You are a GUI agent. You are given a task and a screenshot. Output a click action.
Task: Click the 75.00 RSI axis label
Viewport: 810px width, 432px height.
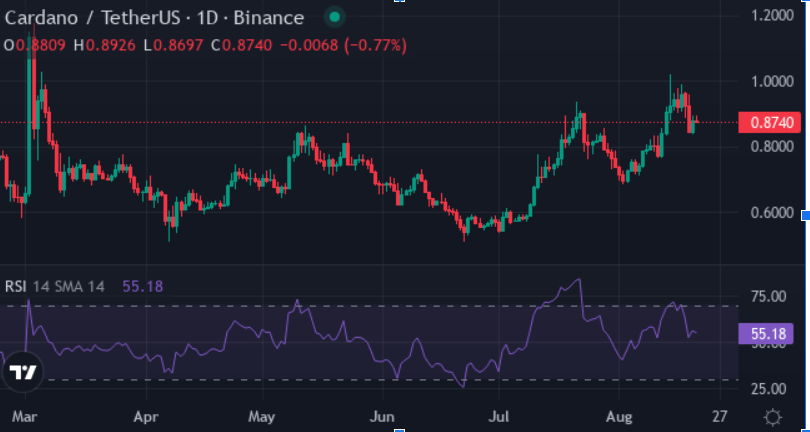pos(769,297)
